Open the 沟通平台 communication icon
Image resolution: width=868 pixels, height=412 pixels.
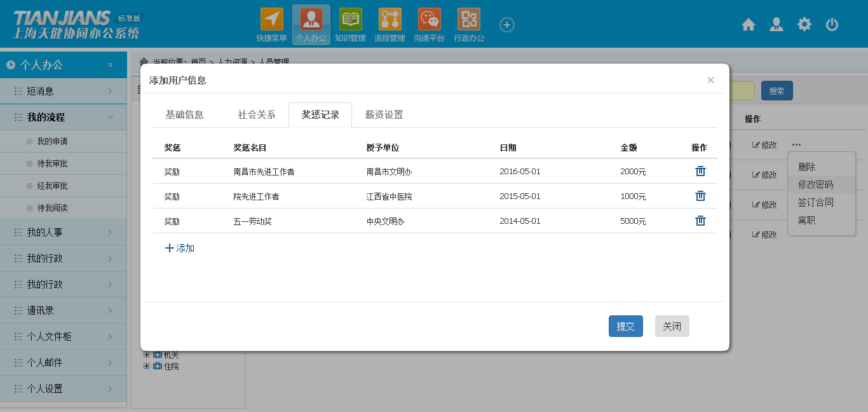(x=429, y=19)
